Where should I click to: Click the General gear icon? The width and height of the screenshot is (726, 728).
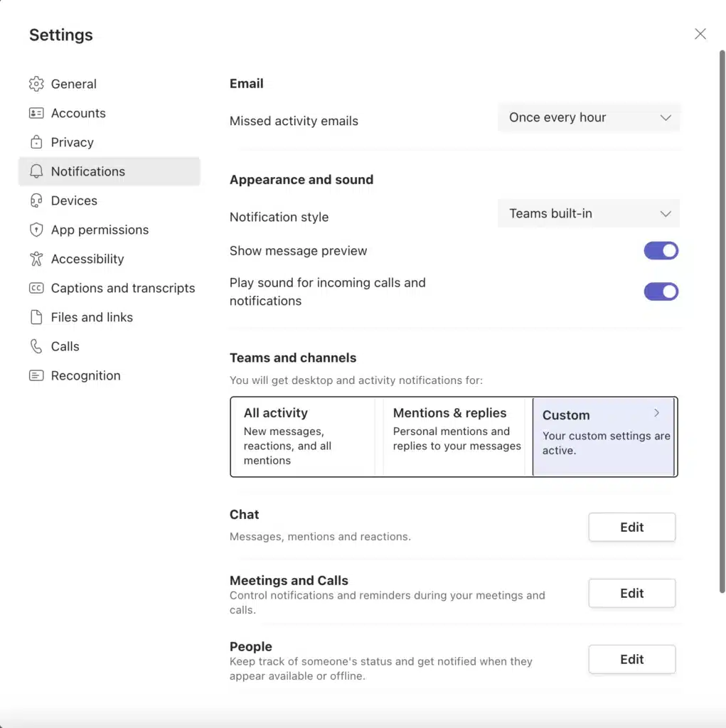tap(36, 84)
